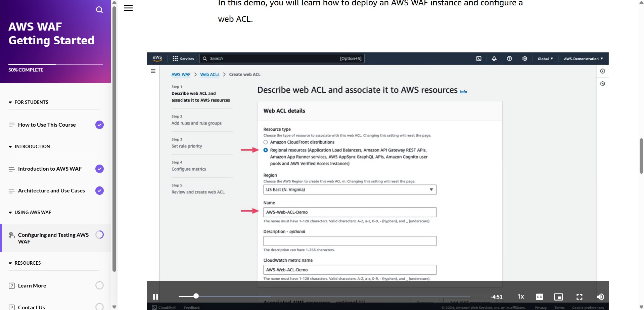644x310 pixels.
Task: Click the Services grid icon
Action: (176, 58)
